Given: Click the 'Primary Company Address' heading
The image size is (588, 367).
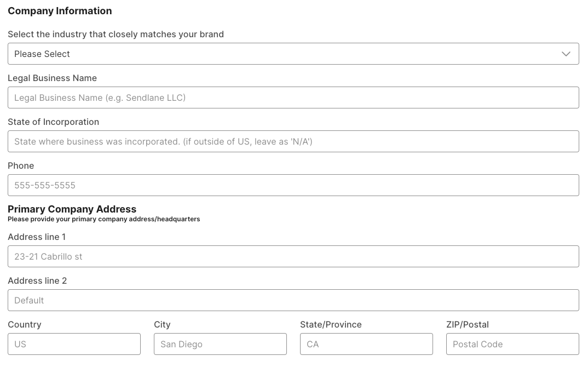Looking at the screenshot, I should tap(72, 209).
